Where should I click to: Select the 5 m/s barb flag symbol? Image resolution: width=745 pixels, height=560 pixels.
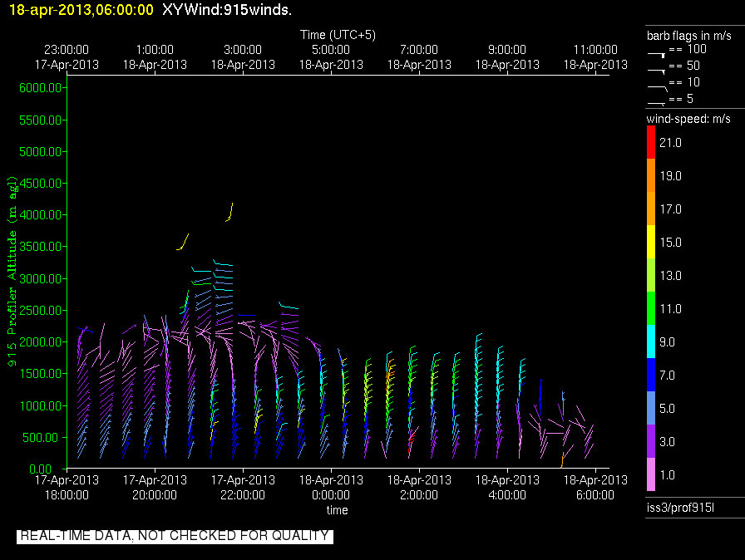point(657,101)
